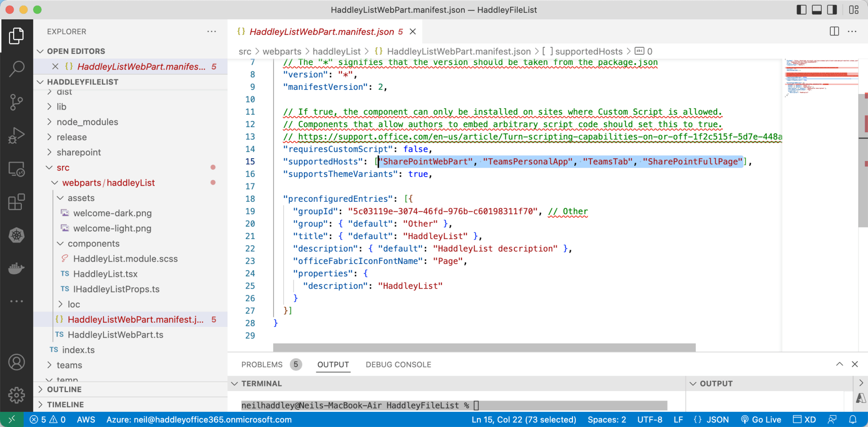The image size is (868, 427).
Task: Click the terminal input line
Action: click(x=454, y=405)
